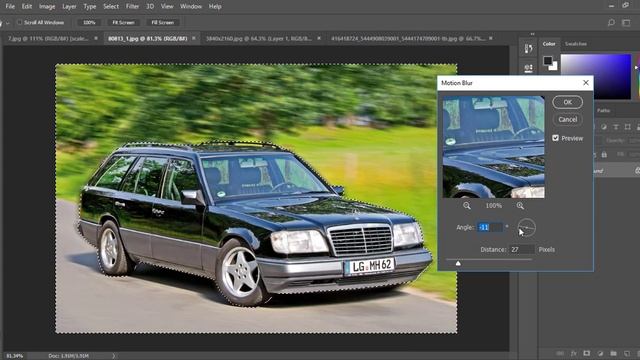Minimize the Photoshop window
This screenshot has height=360, width=640.
pyautogui.click(x=611, y=6)
